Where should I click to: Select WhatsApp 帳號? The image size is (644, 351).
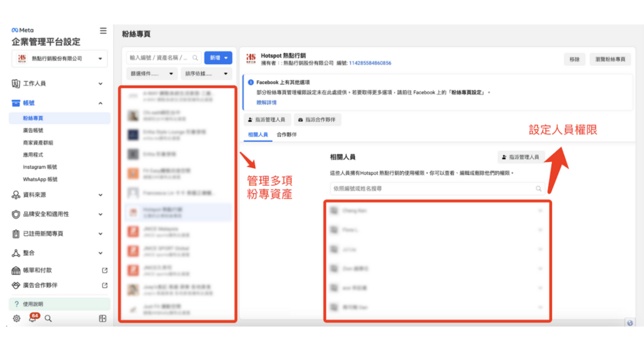coord(40,179)
